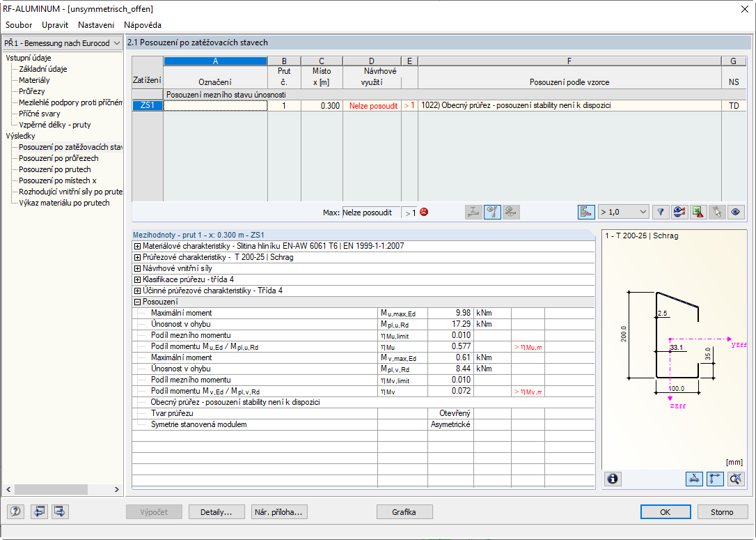Collapse the 'Posouzení' section
This screenshot has width=756, height=540.
pos(137,302)
